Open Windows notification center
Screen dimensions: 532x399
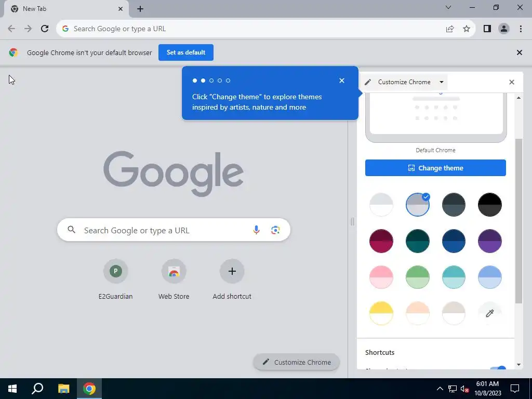515,389
